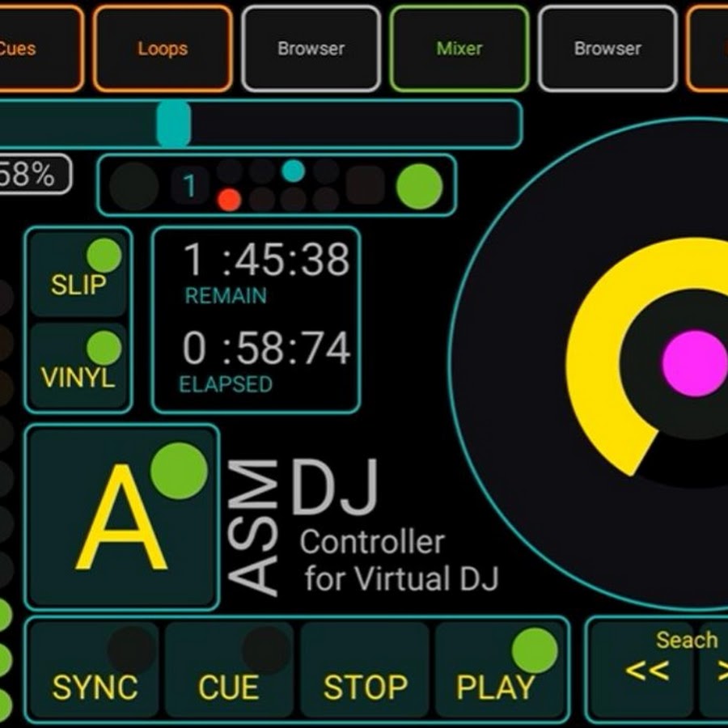The image size is (728, 728).
Task: Click the PLAY button
Action: pyautogui.click(x=500, y=670)
